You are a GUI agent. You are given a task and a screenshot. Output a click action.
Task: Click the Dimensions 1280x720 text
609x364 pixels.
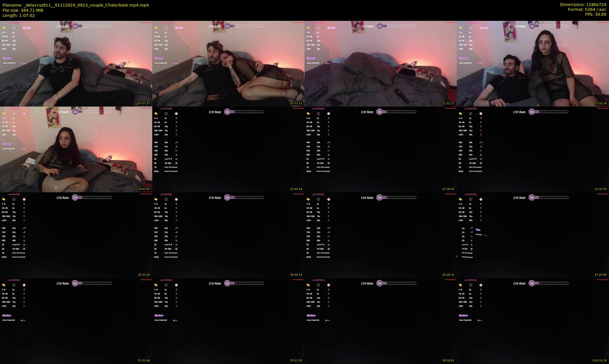tap(583, 5)
